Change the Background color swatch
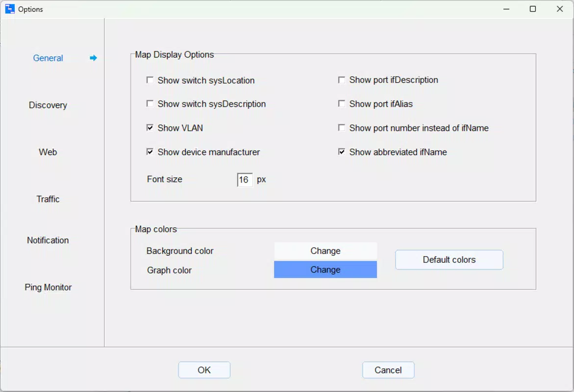Image resolution: width=574 pixels, height=392 pixels. (325, 251)
